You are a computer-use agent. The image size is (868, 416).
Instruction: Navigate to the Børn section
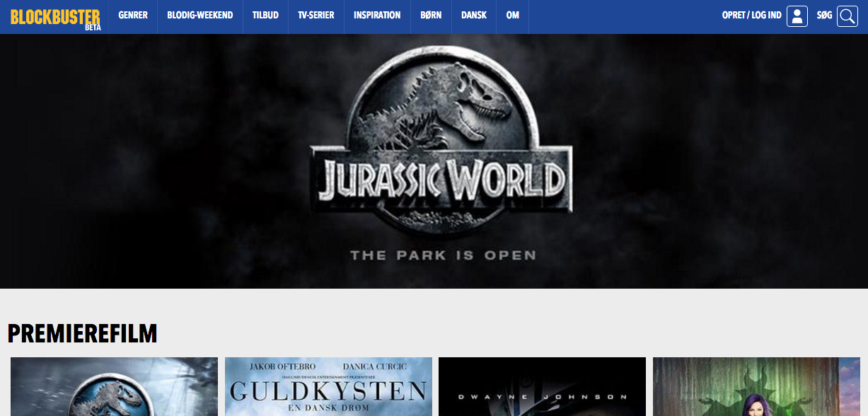pyautogui.click(x=431, y=16)
